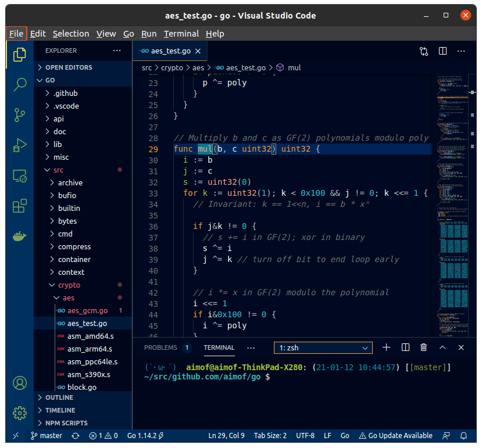Click the Open Changes compare icon

click(x=424, y=51)
